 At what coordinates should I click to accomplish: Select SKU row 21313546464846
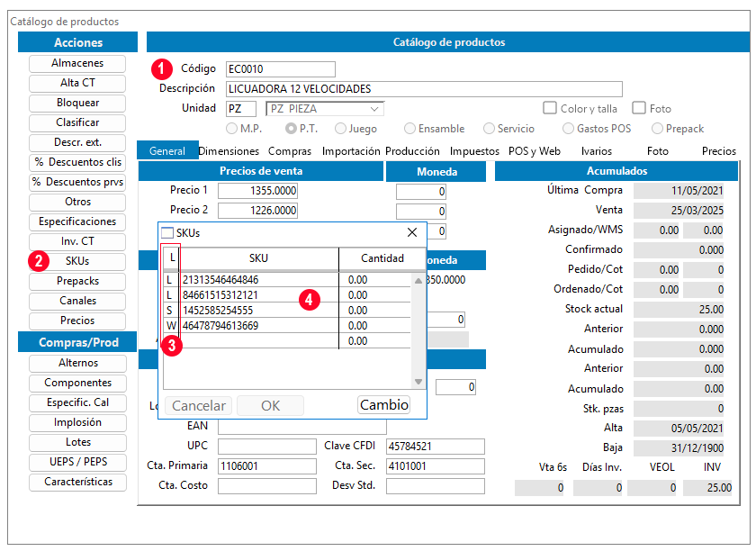(x=287, y=280)
